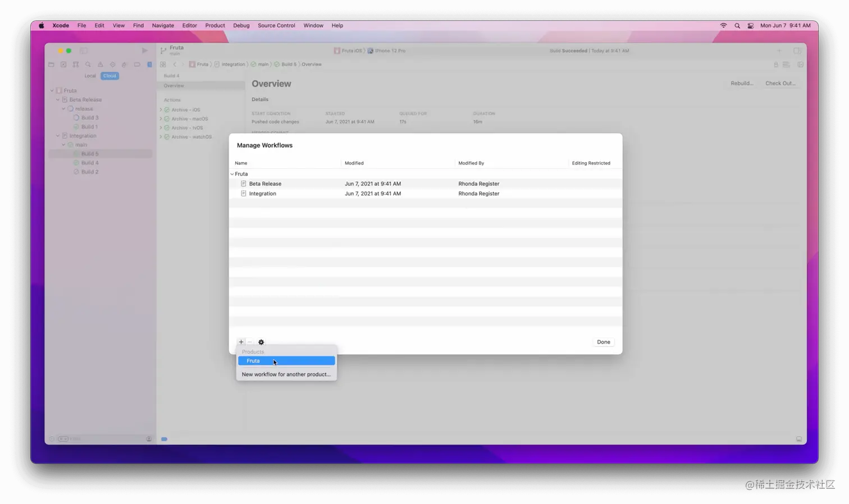The width and height of the screenshot is (849, 504).
Task: Open the Issue navigator warning icon
Action: click(101, 65)
